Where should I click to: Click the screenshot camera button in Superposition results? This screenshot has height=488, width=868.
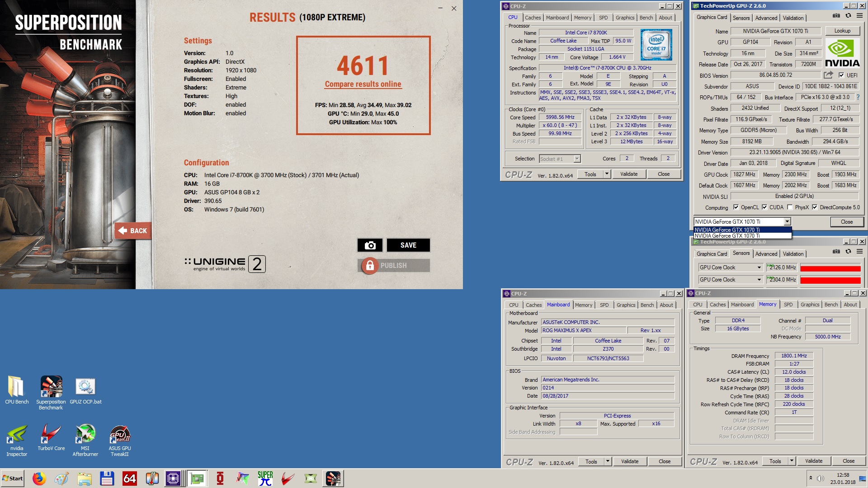click(370, 245)
